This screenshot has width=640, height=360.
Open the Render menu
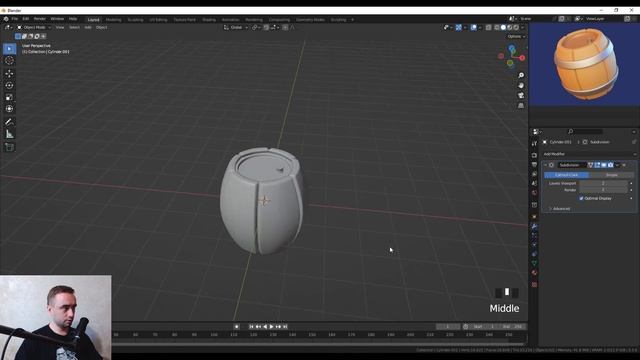tap(40, 19)
